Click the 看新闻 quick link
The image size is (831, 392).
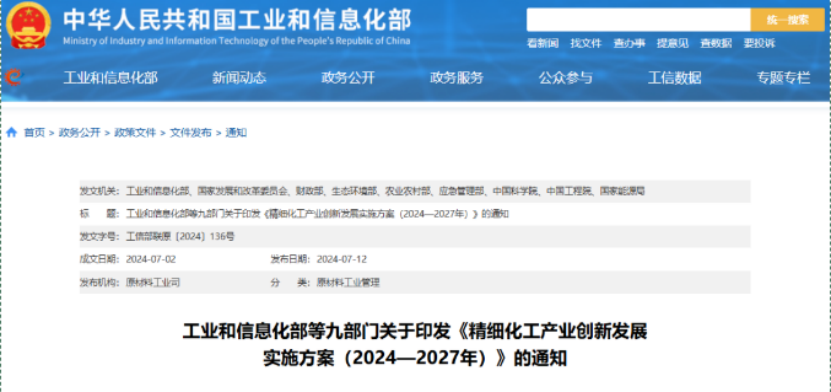click(x=542, y=43)
